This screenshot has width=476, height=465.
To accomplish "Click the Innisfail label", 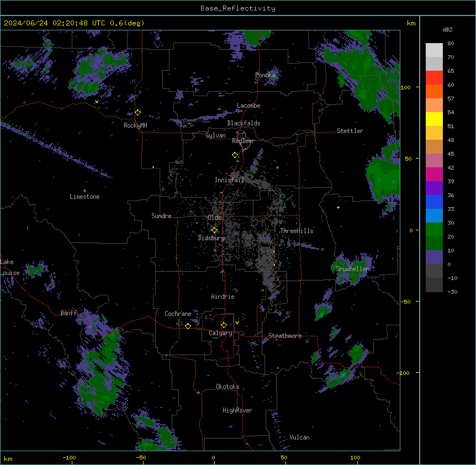I will [229, 180].
